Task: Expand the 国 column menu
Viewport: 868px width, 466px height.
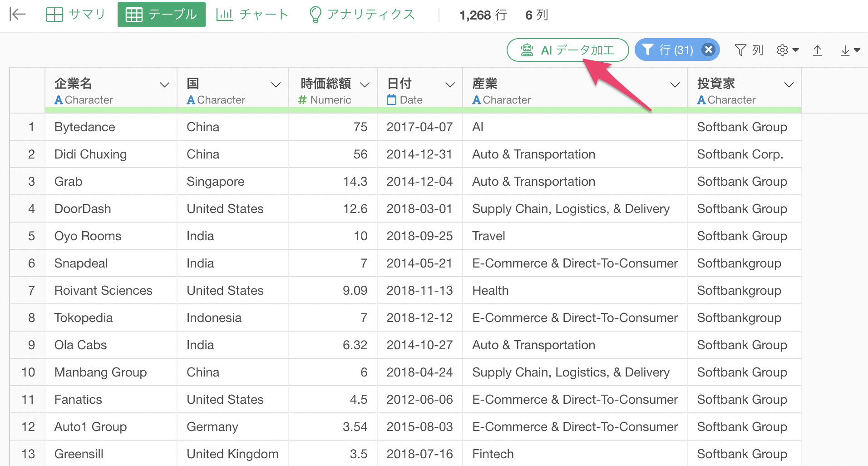Action: tap(276, 85)
